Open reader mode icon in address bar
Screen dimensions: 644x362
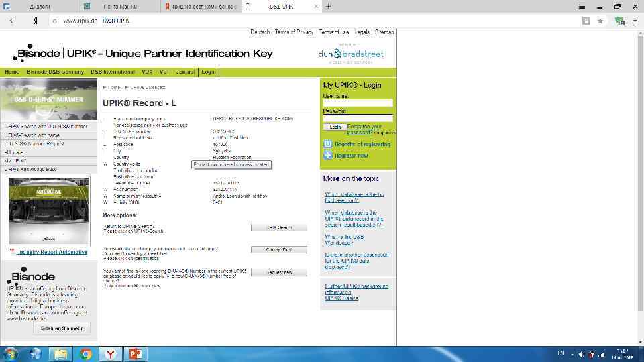(x=586, y=21)
